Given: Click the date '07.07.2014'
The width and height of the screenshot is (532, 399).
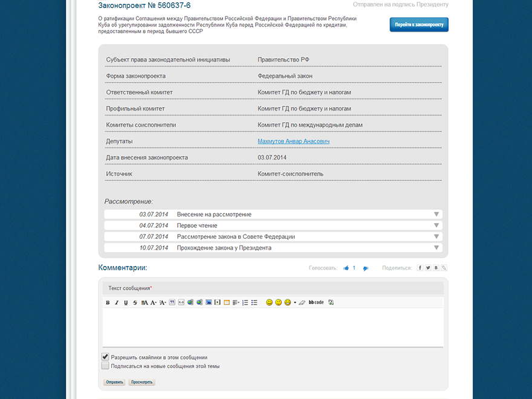Looking at the screenshot, I should (x=154, y=237).
